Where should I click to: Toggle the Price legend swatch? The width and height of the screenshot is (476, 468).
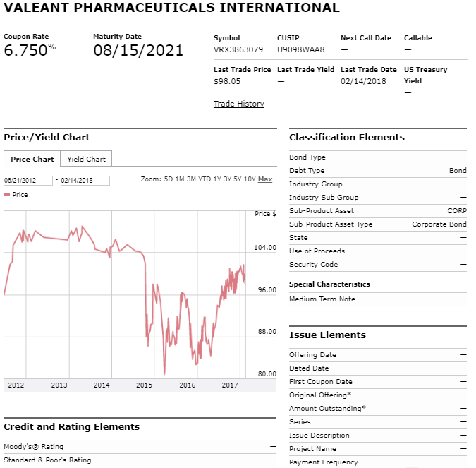[6, 195]
